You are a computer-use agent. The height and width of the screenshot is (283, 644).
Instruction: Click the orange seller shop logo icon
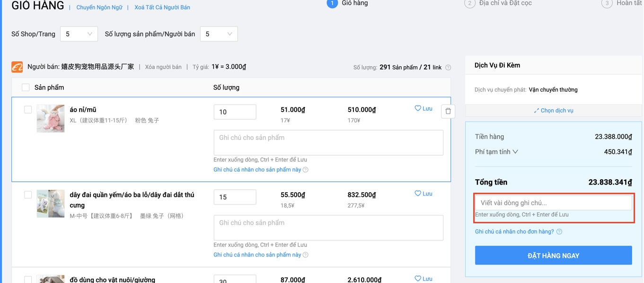(x=17, y=67)
